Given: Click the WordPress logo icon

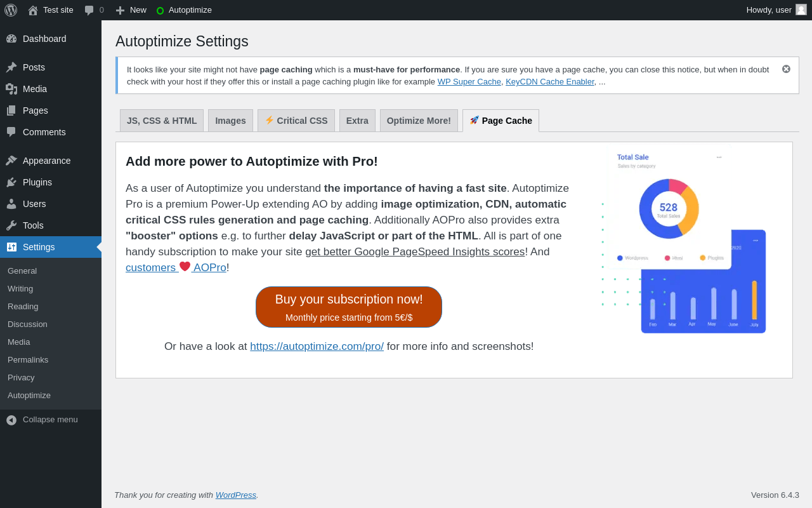Looking at the screenshot, I should coord(11,10).
